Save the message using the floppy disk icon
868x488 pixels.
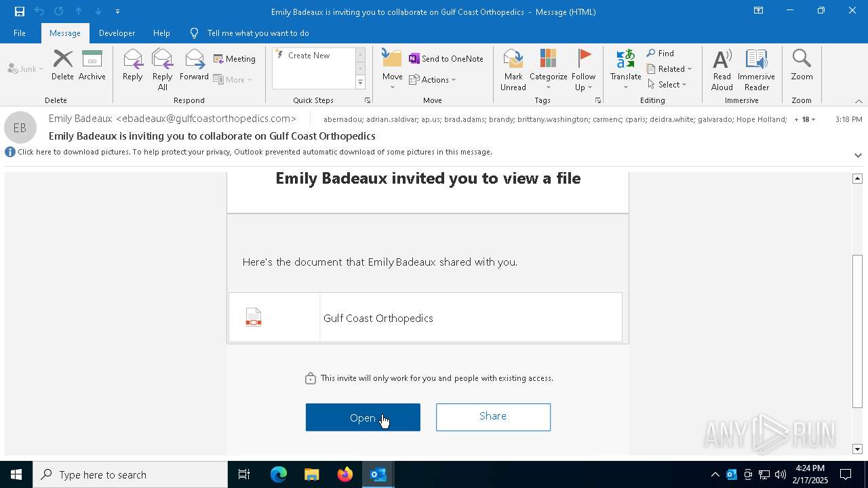[x=20, y=12]
